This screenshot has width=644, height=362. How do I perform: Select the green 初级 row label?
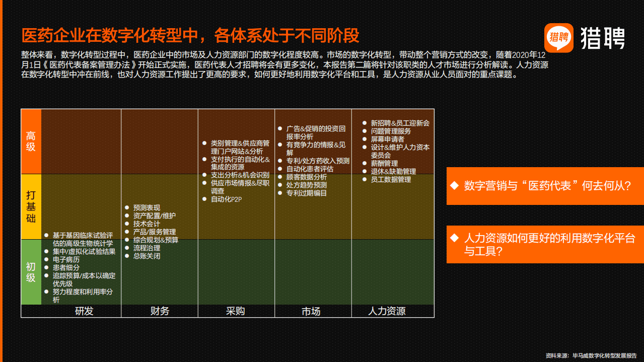point(31,270)
